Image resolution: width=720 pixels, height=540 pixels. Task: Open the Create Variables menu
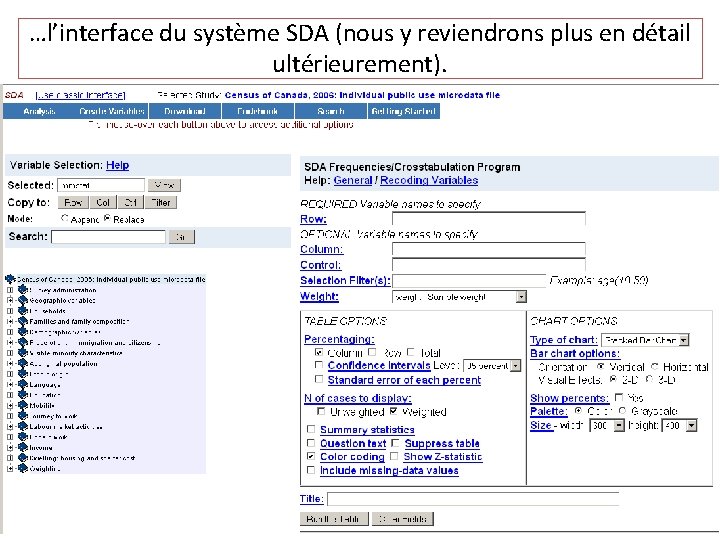(112, 111)
